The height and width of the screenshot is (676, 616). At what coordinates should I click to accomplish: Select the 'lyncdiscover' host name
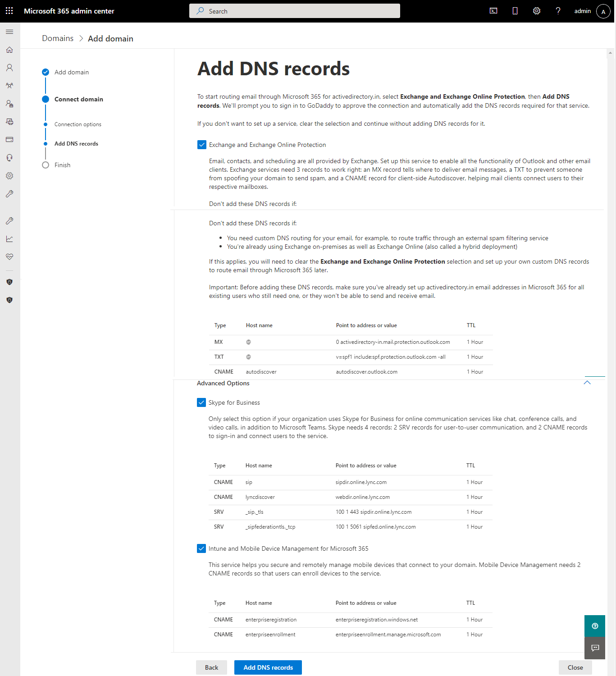260,497
